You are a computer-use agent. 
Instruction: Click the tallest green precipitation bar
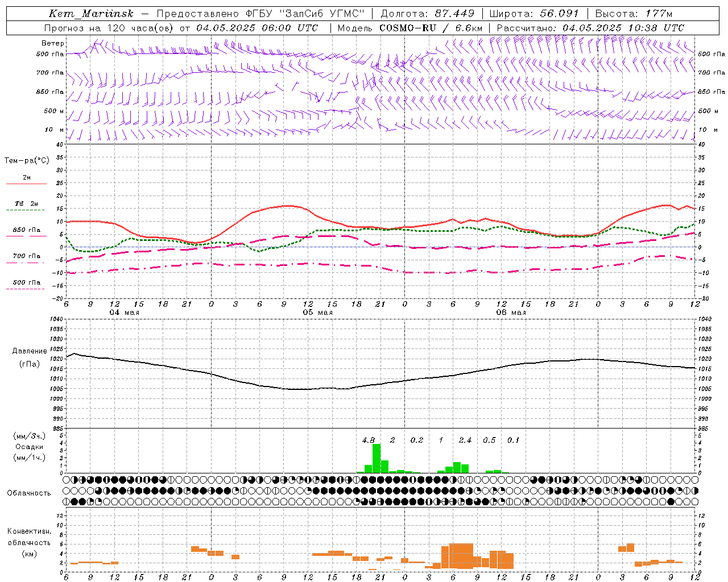click(x=377, y=458)
